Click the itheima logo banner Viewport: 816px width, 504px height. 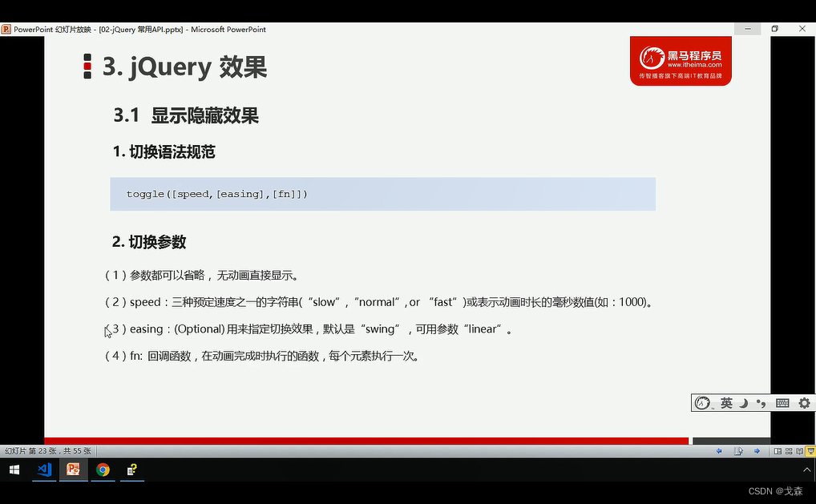pyautogui.click(x=681, y=61)
